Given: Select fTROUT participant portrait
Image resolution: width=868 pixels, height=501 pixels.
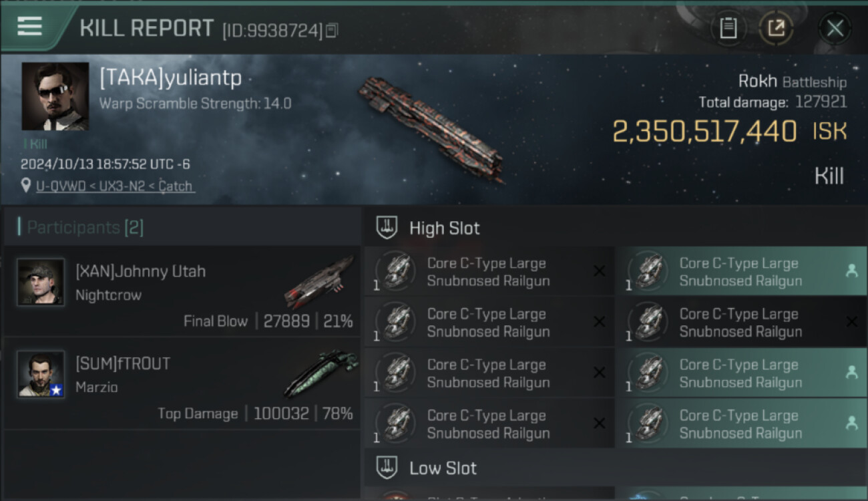Looking at the screenshot, I should (x=41, y=374).
